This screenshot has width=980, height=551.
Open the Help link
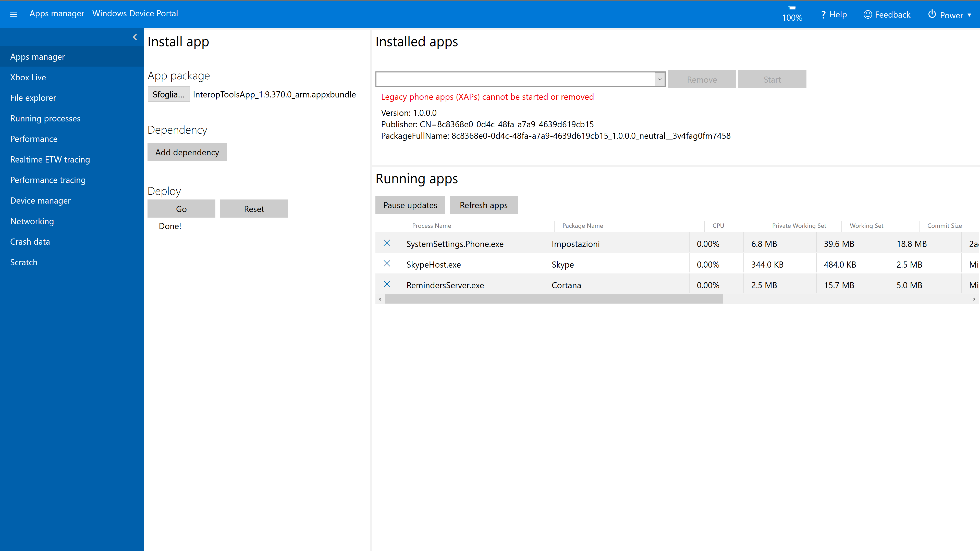click(x=834, y=15)
